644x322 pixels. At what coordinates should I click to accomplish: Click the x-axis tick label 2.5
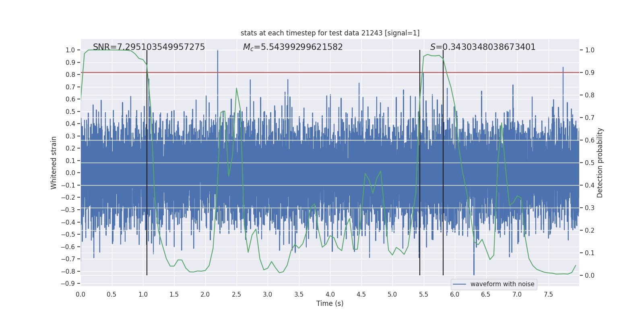236,294
